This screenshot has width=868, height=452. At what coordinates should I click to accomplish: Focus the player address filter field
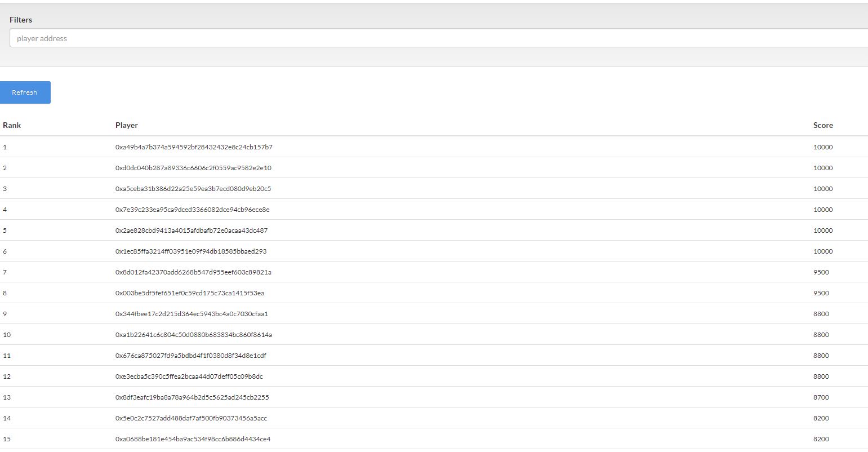[x=439, y=38]
